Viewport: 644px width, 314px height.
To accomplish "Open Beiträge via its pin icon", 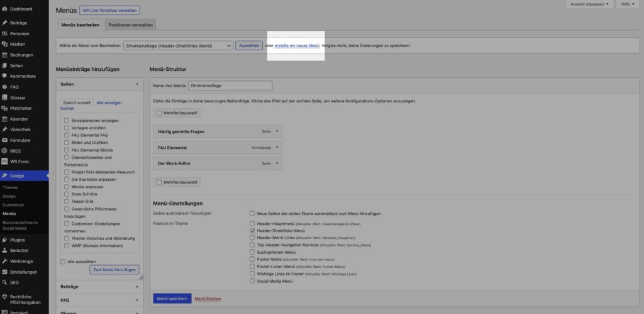I will tap(5, 23).
